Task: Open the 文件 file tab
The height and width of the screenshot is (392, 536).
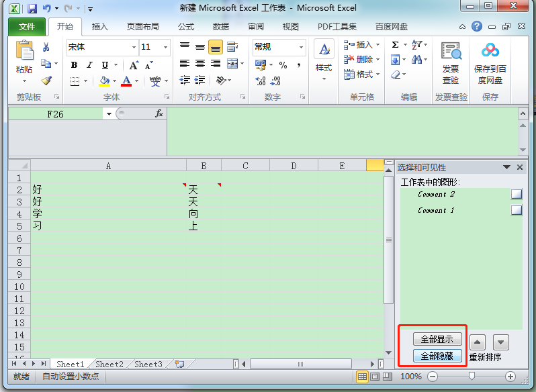Action: coord(27,27)
